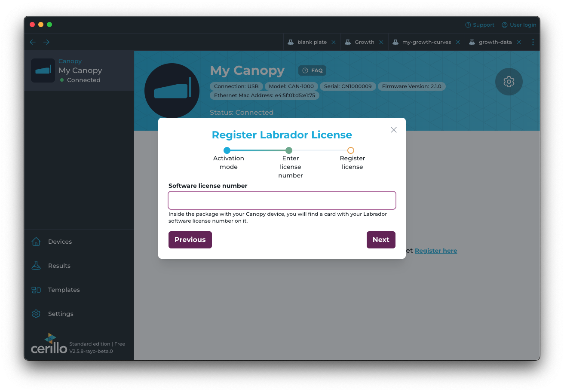Close the Register Labrador License dialog
Viewport: 564px width, 392px height.
(x=393, y=130)
